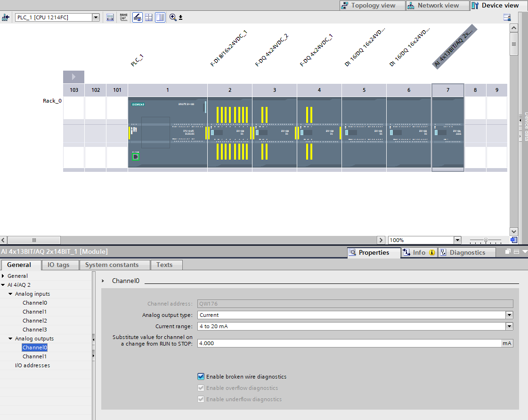Image resolution: width=528 pixels, height=420 pixels.
Task: Open the Current range dropdown
Action: click(x=509, y=326)
